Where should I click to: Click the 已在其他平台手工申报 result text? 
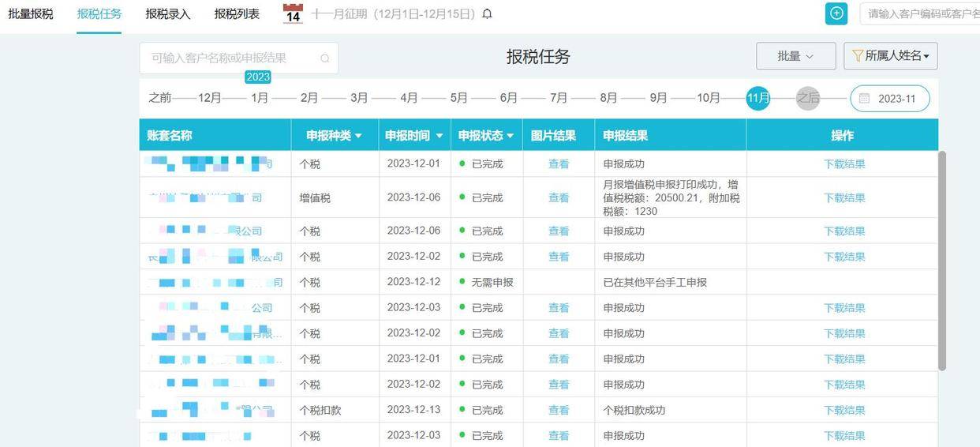655,282
